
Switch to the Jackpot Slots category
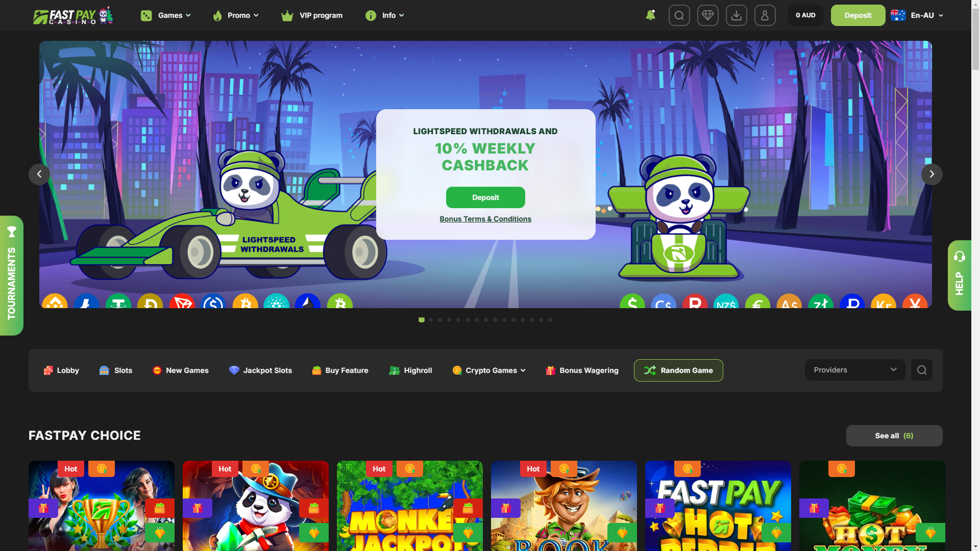pyautogui.click(x=260, y=370)
